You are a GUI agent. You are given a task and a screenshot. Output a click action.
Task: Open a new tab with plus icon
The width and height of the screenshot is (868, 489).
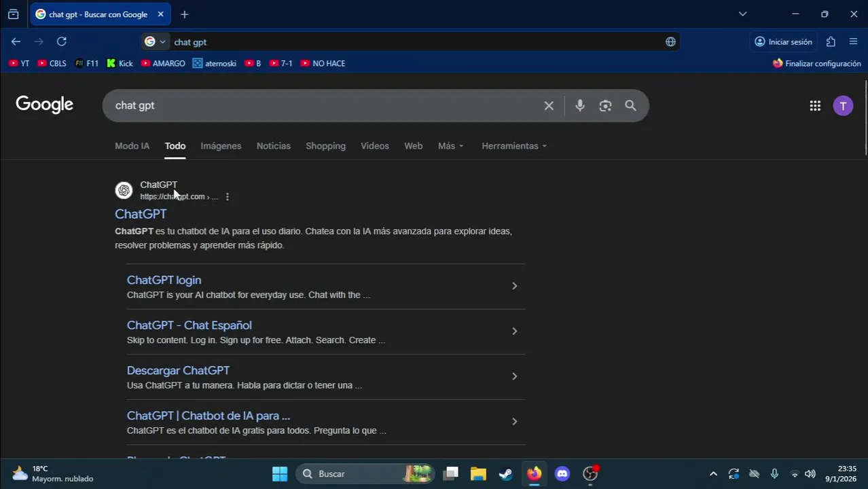point(185,14)
